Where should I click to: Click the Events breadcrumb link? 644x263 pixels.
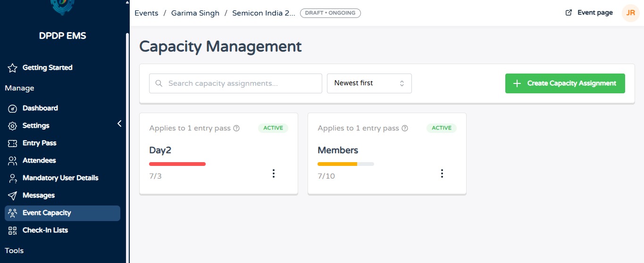point(146,13)
